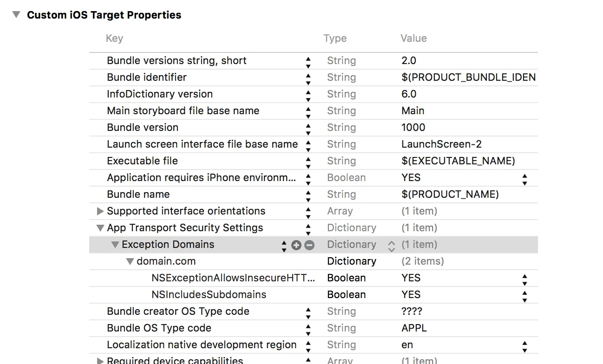Image resolution: width=603 pixels, height=364 pixels.
Task: Open Localization native development region value popup
Action: (x=524, y=345)
